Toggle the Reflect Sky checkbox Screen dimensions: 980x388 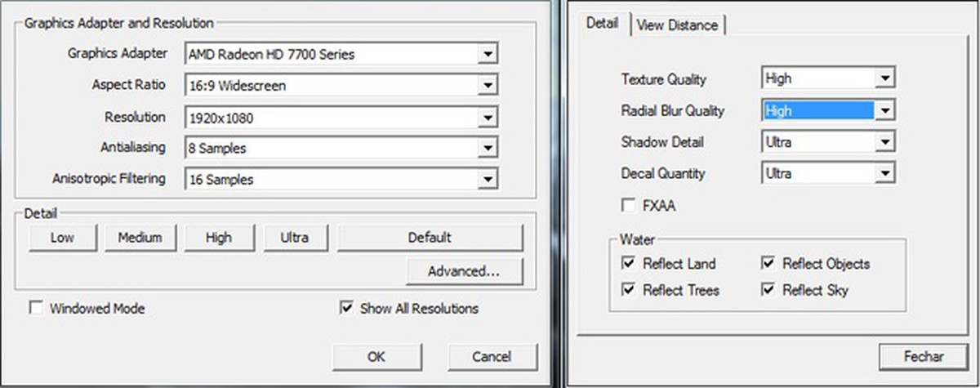point(768,290)
